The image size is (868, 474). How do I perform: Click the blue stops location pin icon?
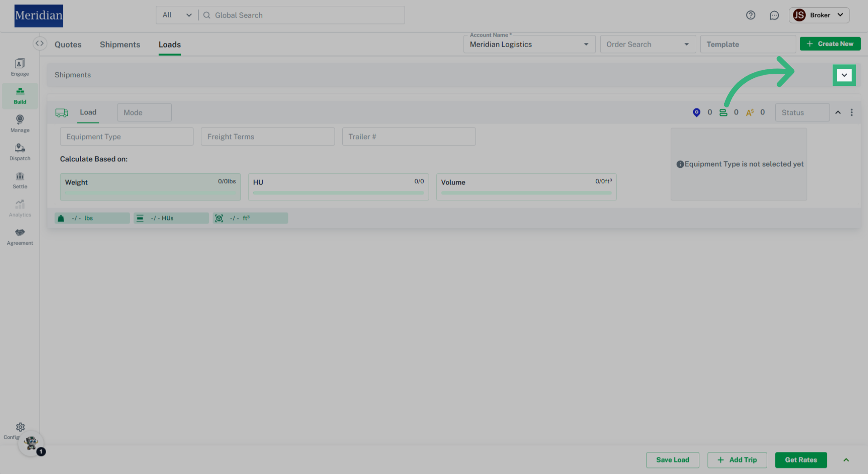696,112
